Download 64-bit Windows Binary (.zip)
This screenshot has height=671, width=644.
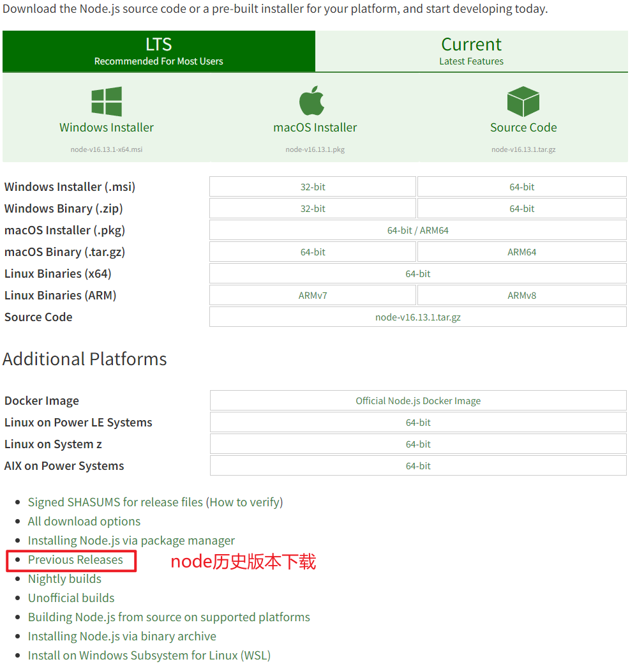(x=522, y=208)
